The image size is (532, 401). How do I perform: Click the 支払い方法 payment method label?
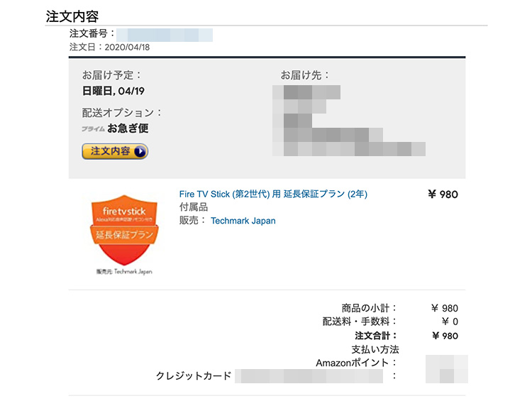pos(375,349)
